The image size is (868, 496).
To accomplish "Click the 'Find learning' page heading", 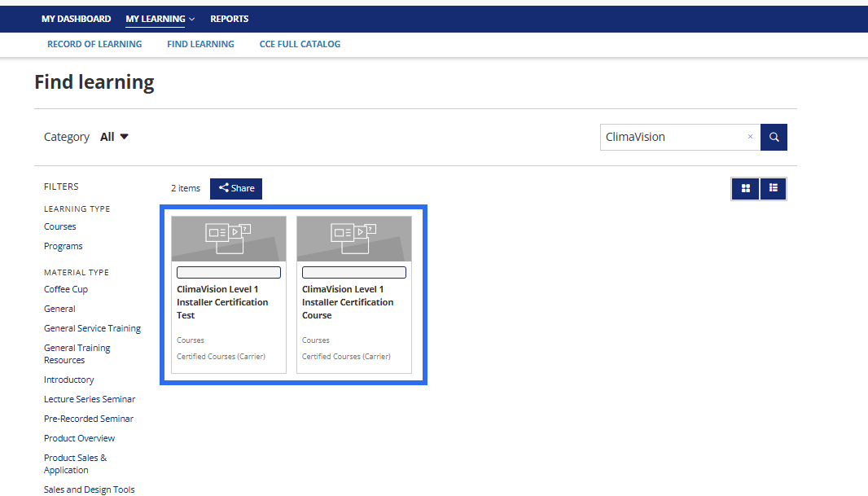I will tap(94, 82).
